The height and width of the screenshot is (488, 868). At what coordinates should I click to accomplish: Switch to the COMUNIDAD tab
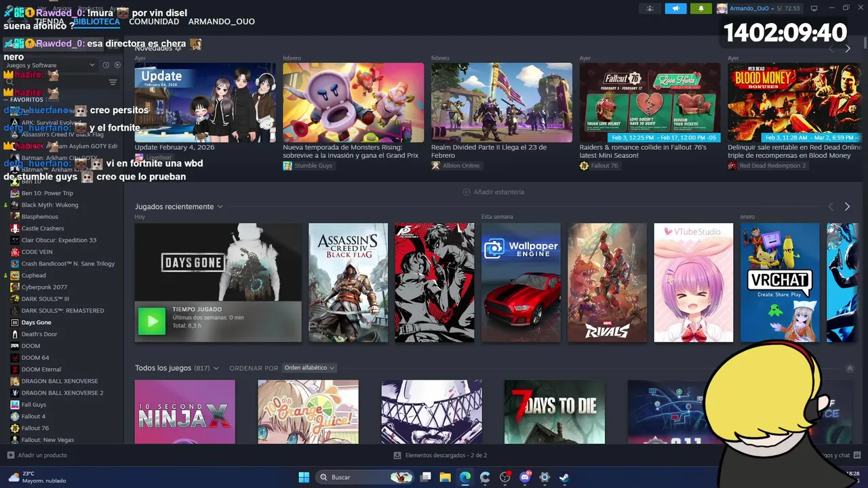click(x=154, y=22)
